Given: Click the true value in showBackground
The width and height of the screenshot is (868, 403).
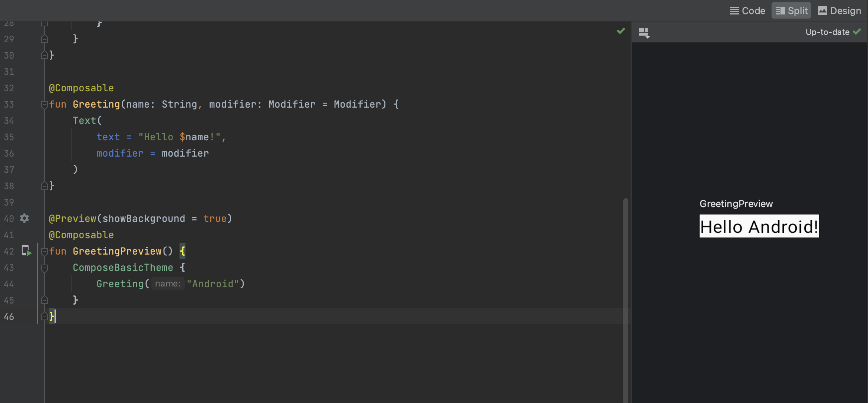Looking at the screenshot, I should coord(215,219).
